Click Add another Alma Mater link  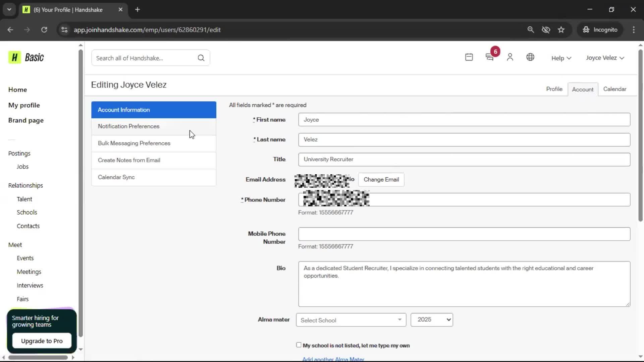pyautogui.click(x=333, y=359)
